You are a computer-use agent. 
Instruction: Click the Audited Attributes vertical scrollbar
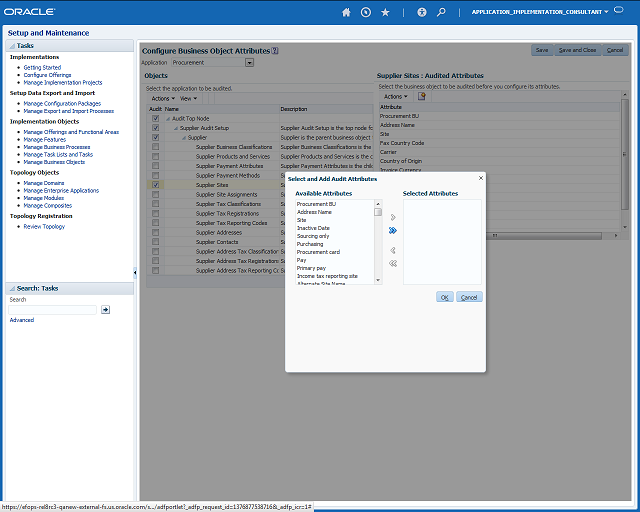[x=624, y=155]
